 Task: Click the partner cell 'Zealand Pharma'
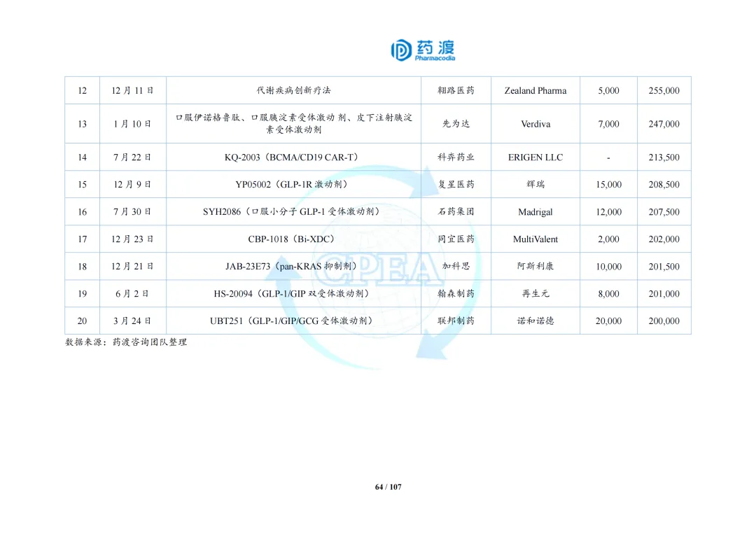click(535, 90)
